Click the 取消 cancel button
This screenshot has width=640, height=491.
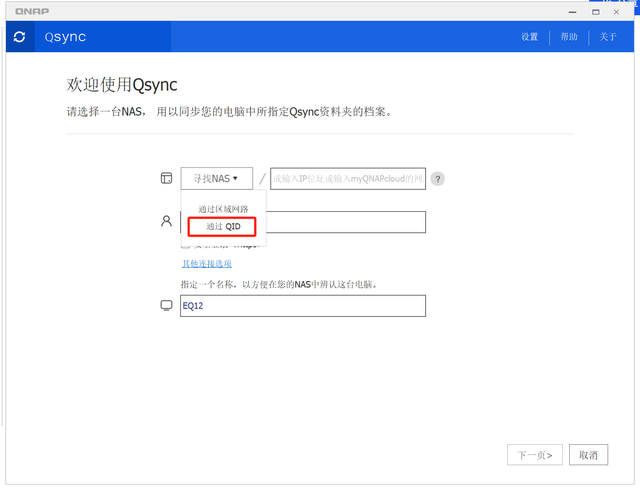pyautogui.click(x=588, y=455)
